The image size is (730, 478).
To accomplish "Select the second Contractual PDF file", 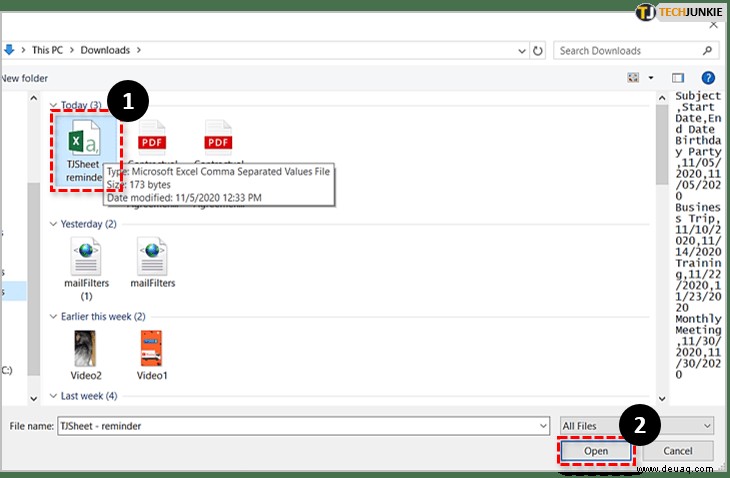I will (x=218, y=138).
